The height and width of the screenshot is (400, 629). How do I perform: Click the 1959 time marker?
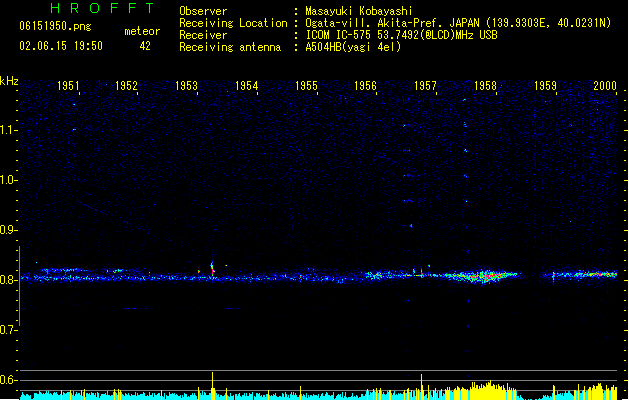click(545, 86)
